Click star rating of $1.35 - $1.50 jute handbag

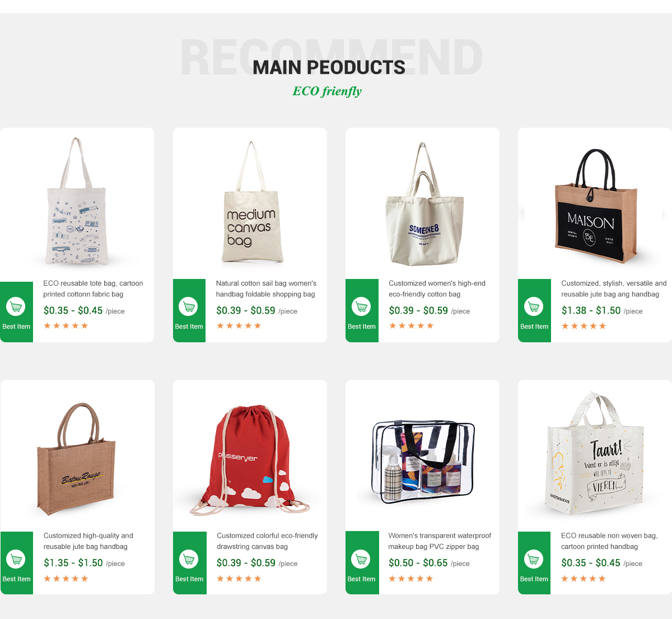pyautogui.click(x=66, y=579)
